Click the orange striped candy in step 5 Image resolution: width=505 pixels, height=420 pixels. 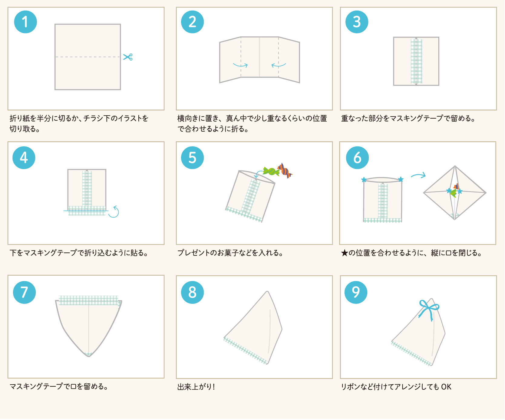click(284, 171)
